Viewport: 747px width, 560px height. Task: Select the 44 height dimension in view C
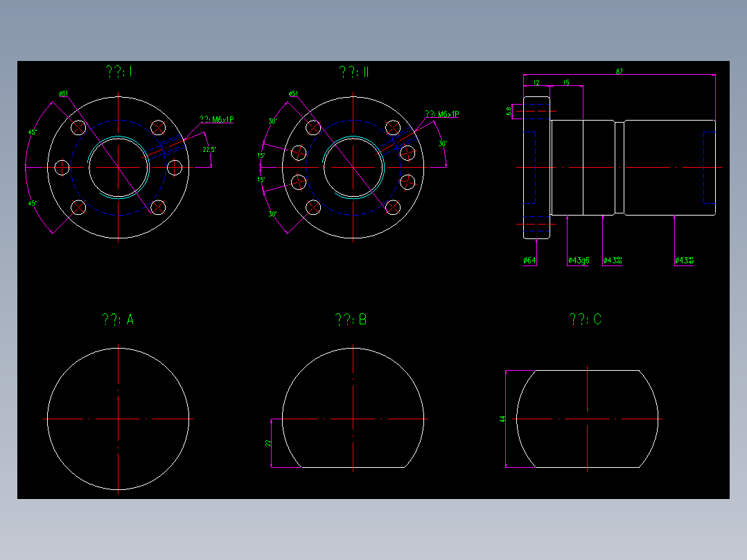point(502,419)
